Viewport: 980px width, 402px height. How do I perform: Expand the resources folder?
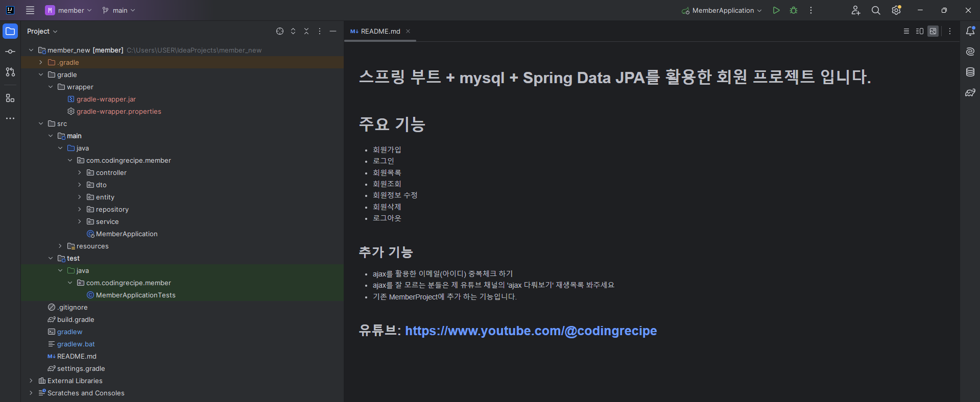(60, 246)
